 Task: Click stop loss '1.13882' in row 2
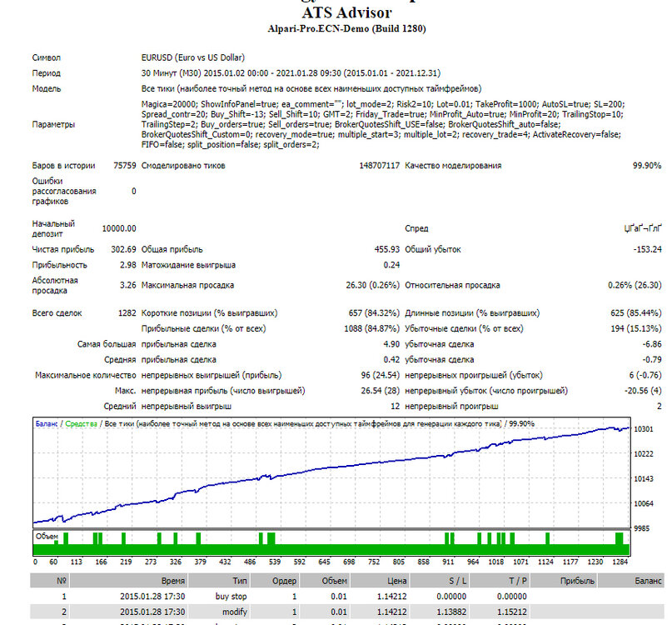[451, 612]
